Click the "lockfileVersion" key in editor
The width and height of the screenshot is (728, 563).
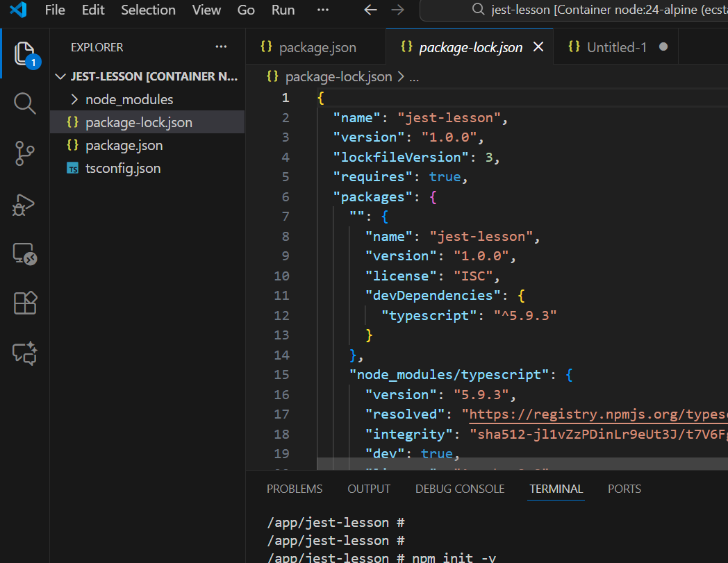(401, 157)
